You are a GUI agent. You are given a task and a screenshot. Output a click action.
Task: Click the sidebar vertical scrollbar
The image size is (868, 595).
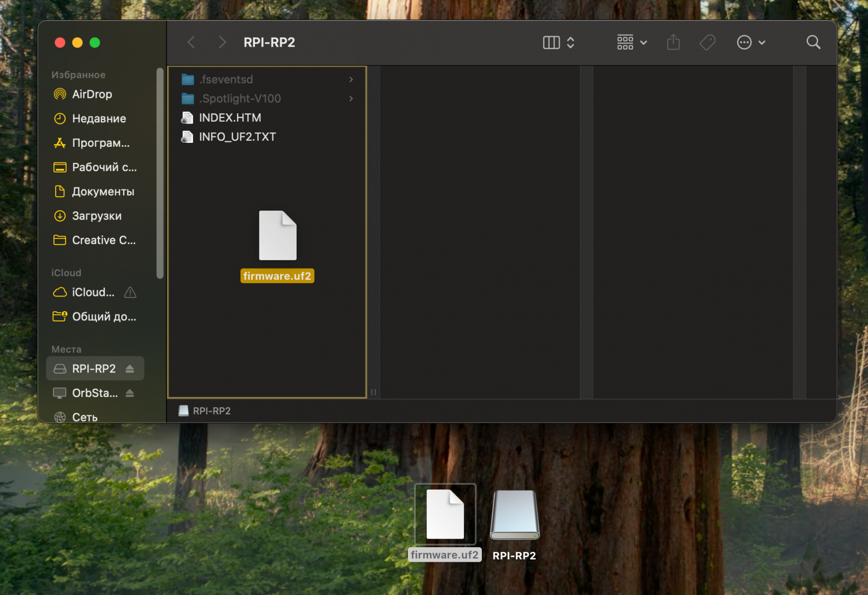pyautogui.click(x=160, y=173)
